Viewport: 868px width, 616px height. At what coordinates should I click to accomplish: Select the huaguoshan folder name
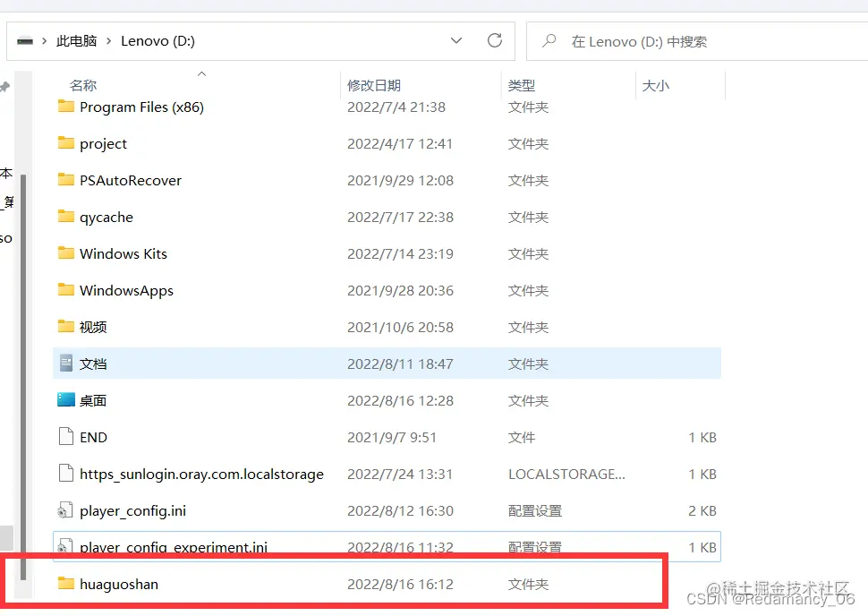pos(119,585)
